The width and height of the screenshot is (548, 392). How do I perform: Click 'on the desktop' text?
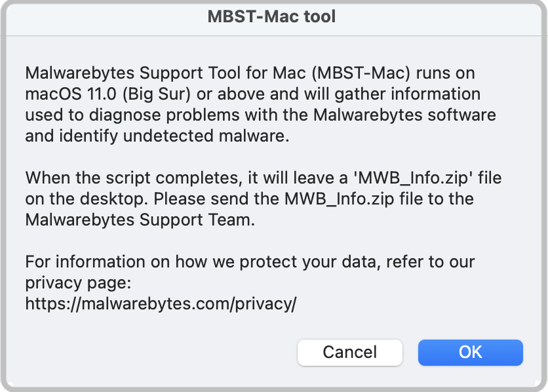pos(86,199)
